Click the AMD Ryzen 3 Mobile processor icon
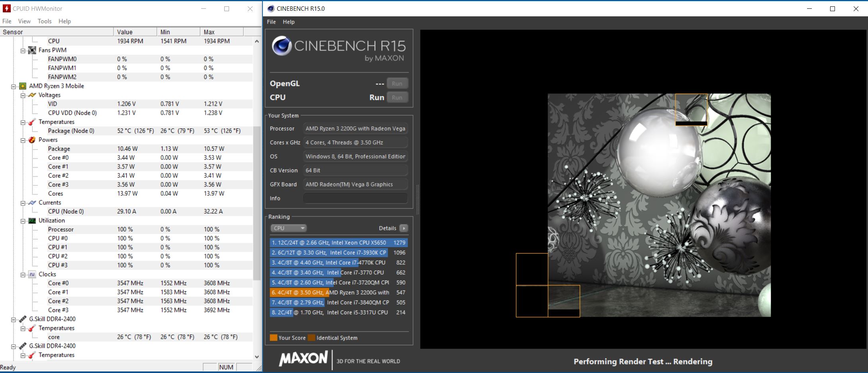868x373 pixels. [x=23, y=86]
